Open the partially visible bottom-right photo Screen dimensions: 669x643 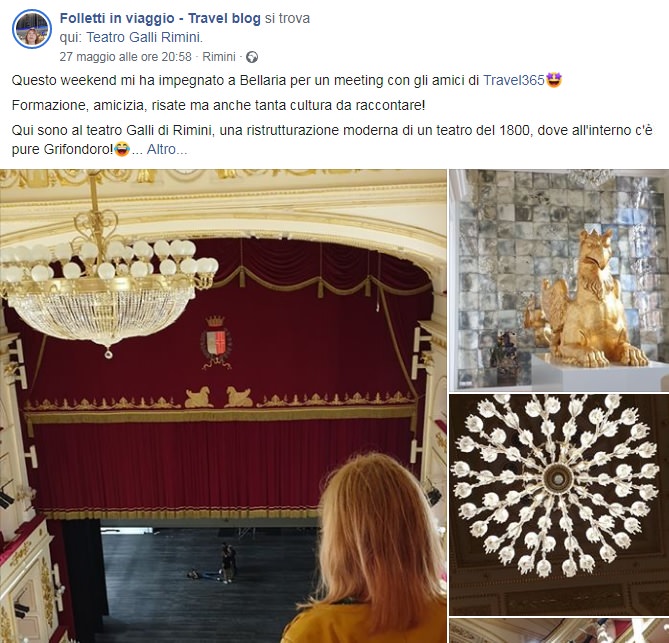(x=559, y=631)
